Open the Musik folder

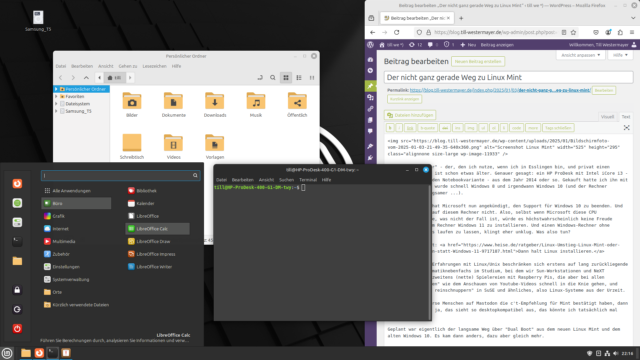pos(256,105)
